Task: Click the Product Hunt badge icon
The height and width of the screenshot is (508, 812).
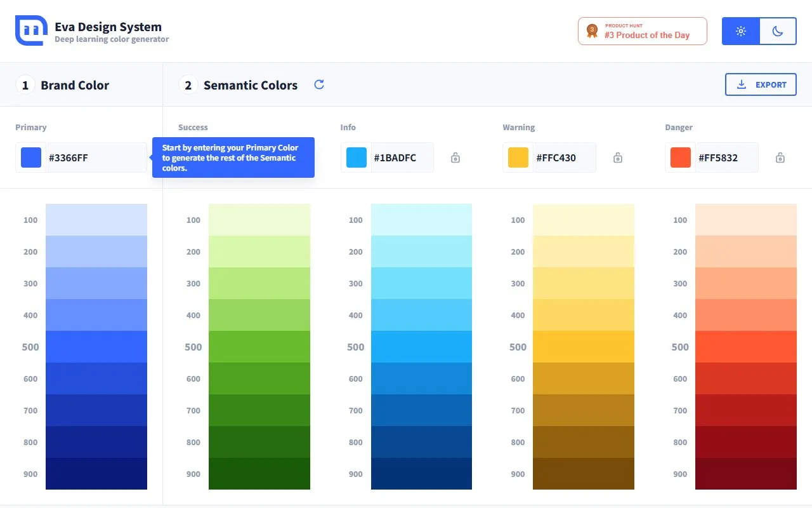Action: 591,30
